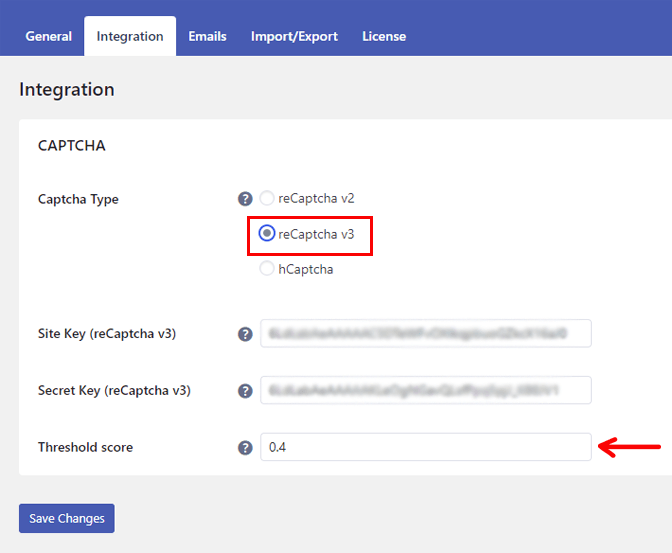Open the Import/Export tab
The height and width of the screenshot is (553, 672).
[x=294, y=36]
